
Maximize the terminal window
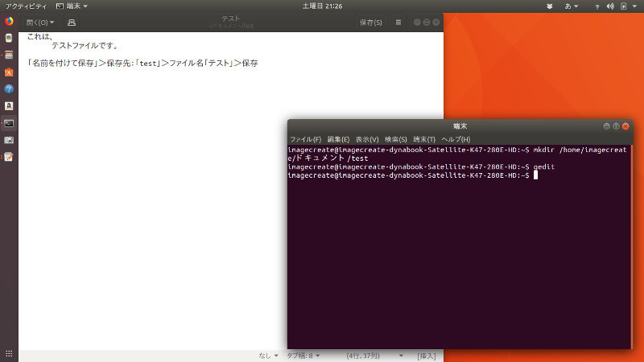coord(616,126)
